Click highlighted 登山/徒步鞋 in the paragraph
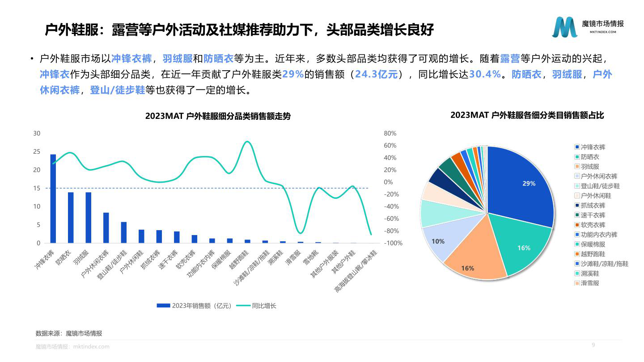The image size is (644, 362). (117, 90)
